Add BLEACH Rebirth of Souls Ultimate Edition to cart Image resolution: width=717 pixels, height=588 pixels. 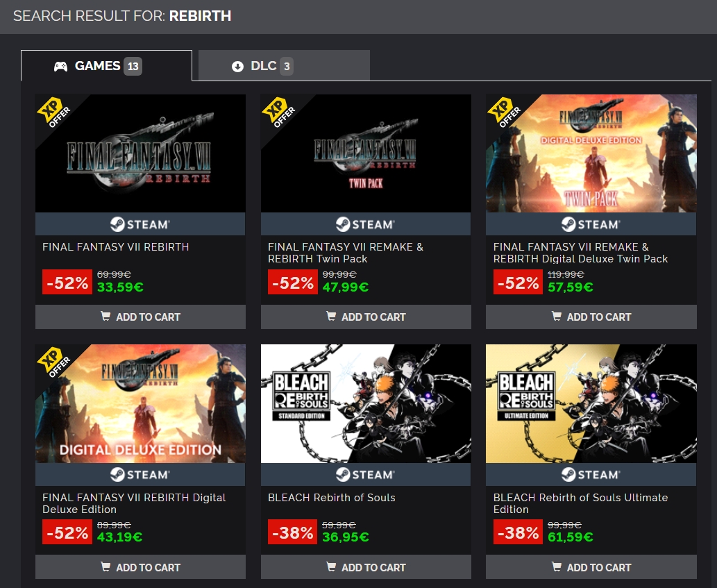591,567
